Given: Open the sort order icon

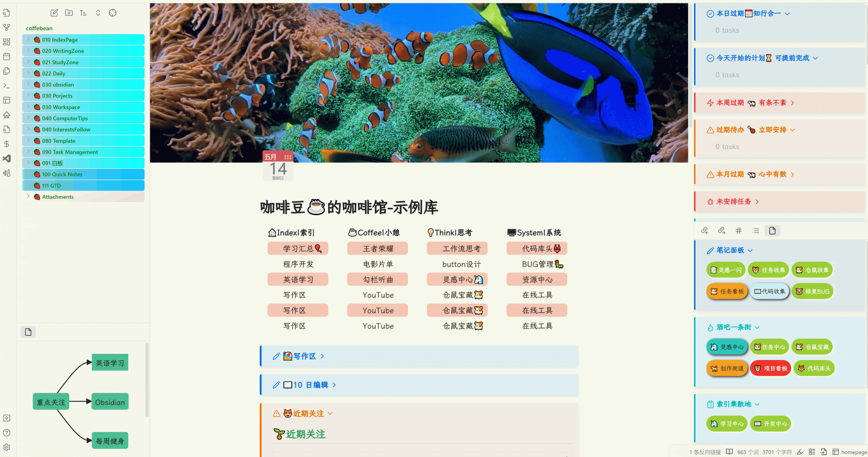Looking at the screenshot, I should (x=83, y=13).
